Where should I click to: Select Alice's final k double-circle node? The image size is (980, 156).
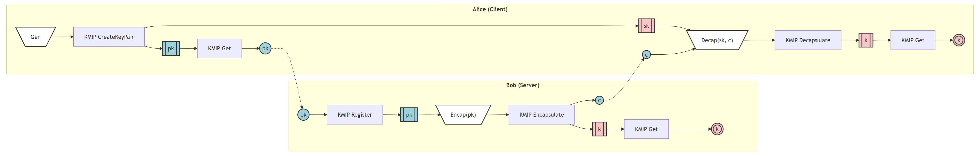pyautogui.click(x=959, y=40)
